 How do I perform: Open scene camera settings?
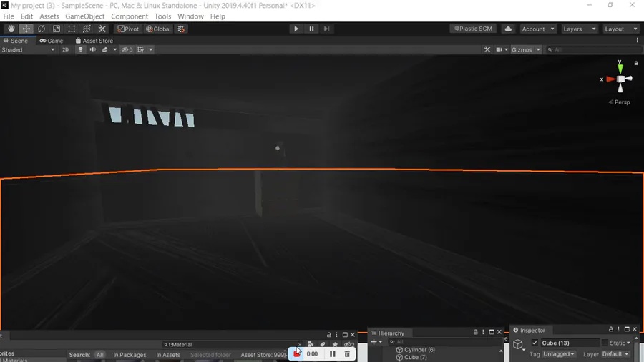point(502,49)
